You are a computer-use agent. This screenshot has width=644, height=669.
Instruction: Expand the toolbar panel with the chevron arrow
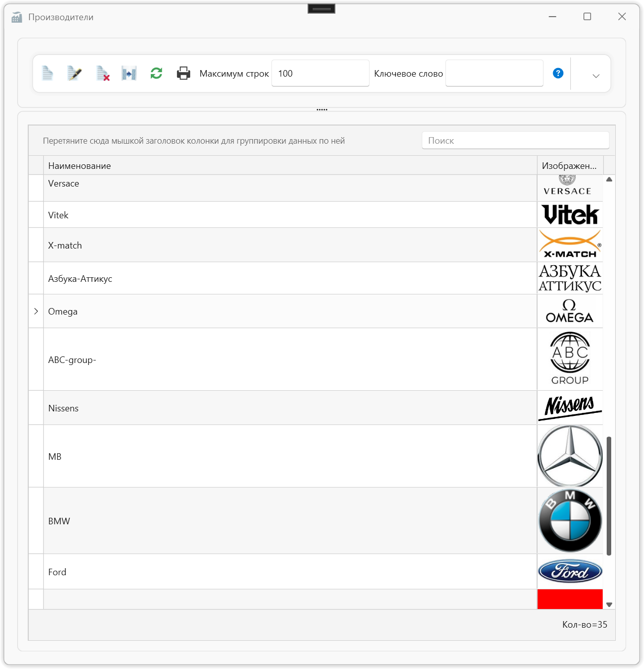596,76
